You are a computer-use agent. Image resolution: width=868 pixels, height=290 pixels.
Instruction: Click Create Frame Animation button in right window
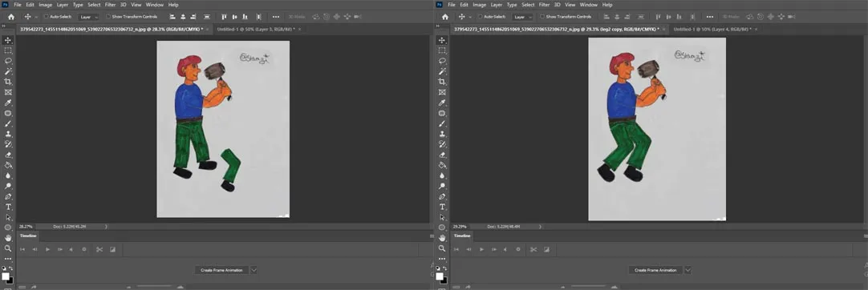click(655, 270)
